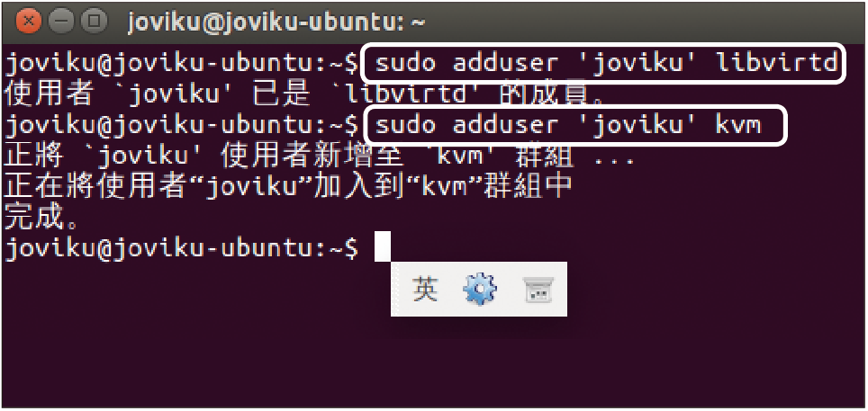Image resolution: width=868 pixels, height=411 pixels.
Task: Select the 完成。 output line
Action: click(x=42, y=219)
